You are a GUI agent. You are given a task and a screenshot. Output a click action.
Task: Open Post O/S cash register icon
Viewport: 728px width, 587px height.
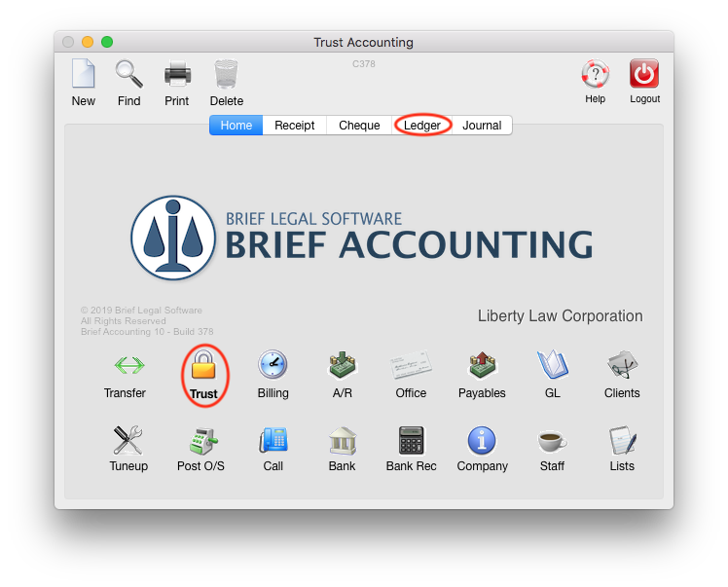[202, 440]
